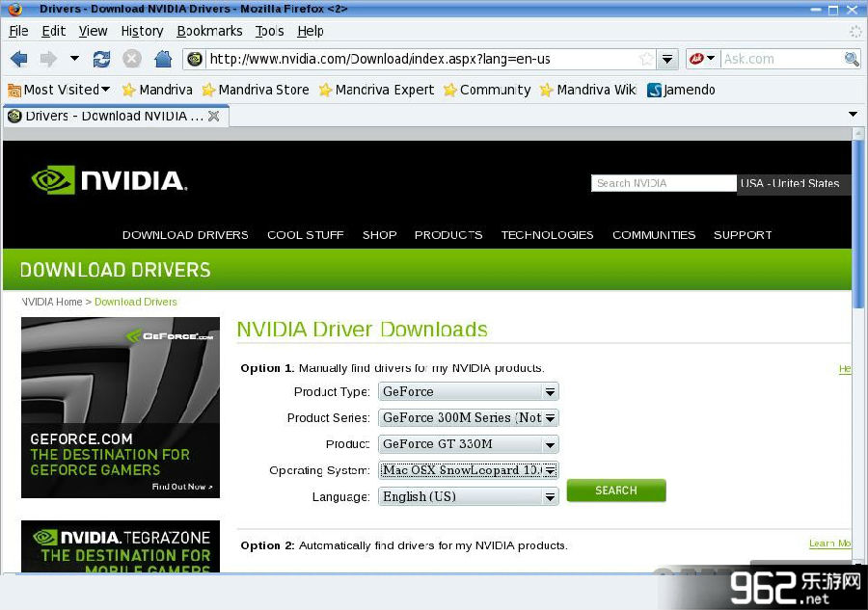Screen dimensions: 868x610
Task: Click the site identity icon in address bar
Action: [195, 59]
